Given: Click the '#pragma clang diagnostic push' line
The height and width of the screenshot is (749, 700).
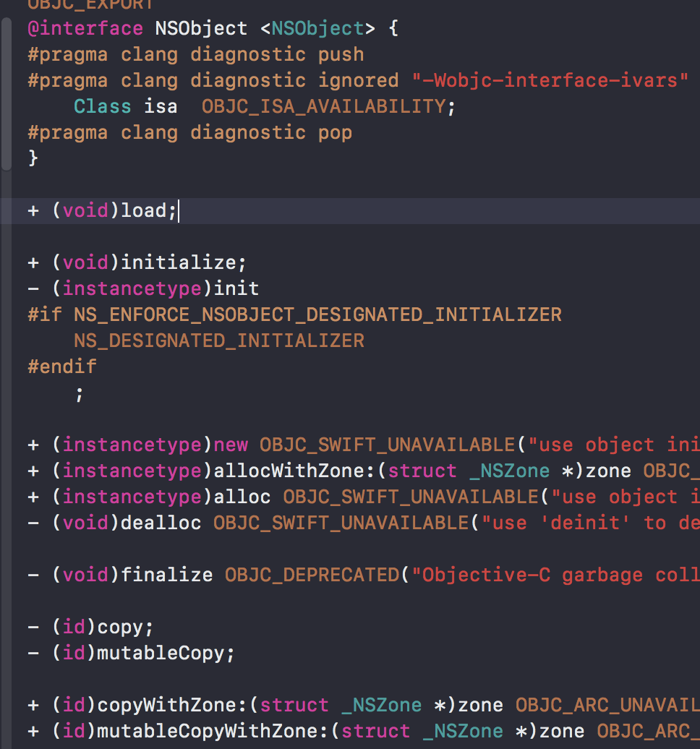Looking at the screenshot, I should [196, 55].
